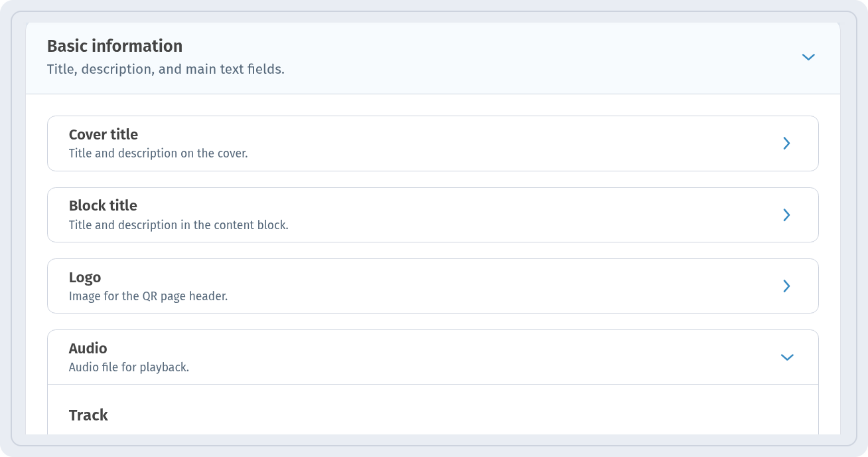Click "Image for the QR page header." text
This screenshot has height=457, width=868.
click(148, 296)
